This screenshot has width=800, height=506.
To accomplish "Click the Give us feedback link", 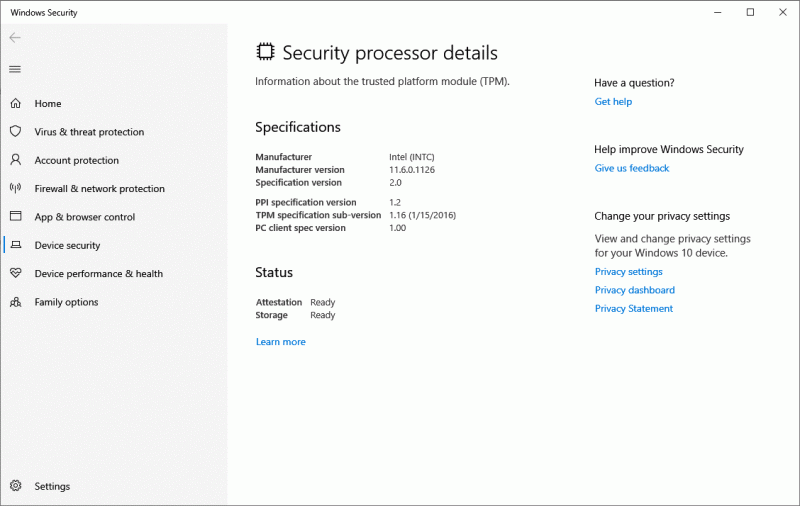I will 631,168.
